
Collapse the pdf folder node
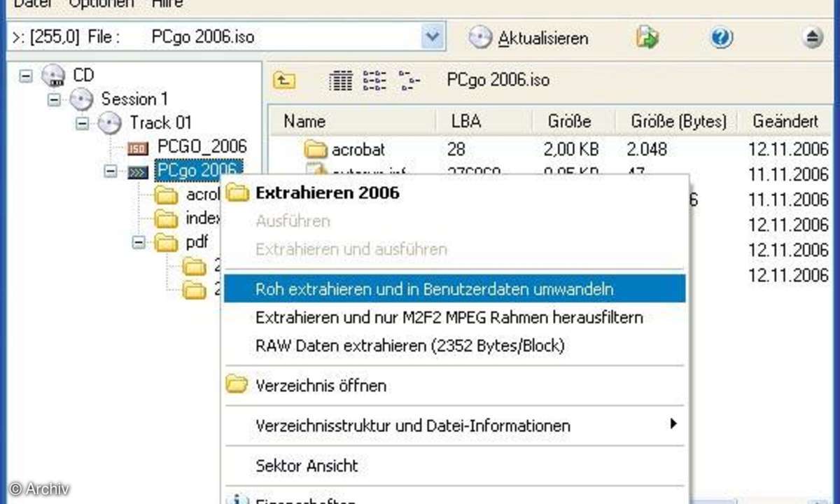(x=139, y=242)
